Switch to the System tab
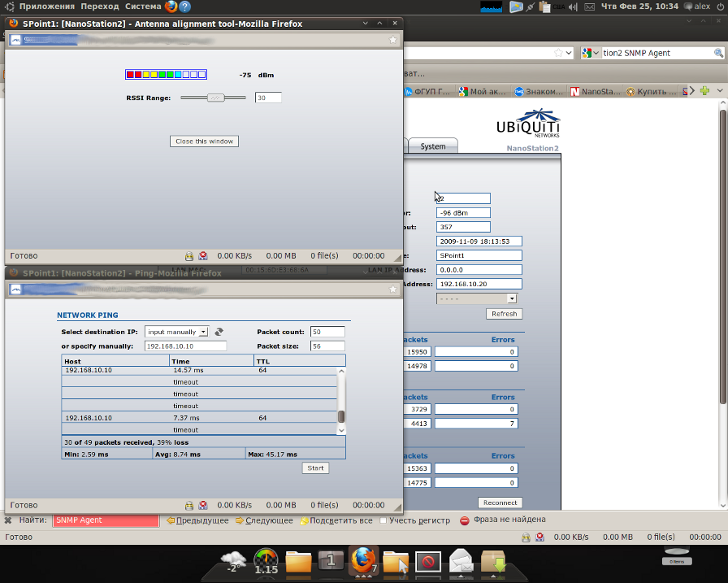Image resolution: width=728 pixels, height=583 pixels. pos(433,146)
